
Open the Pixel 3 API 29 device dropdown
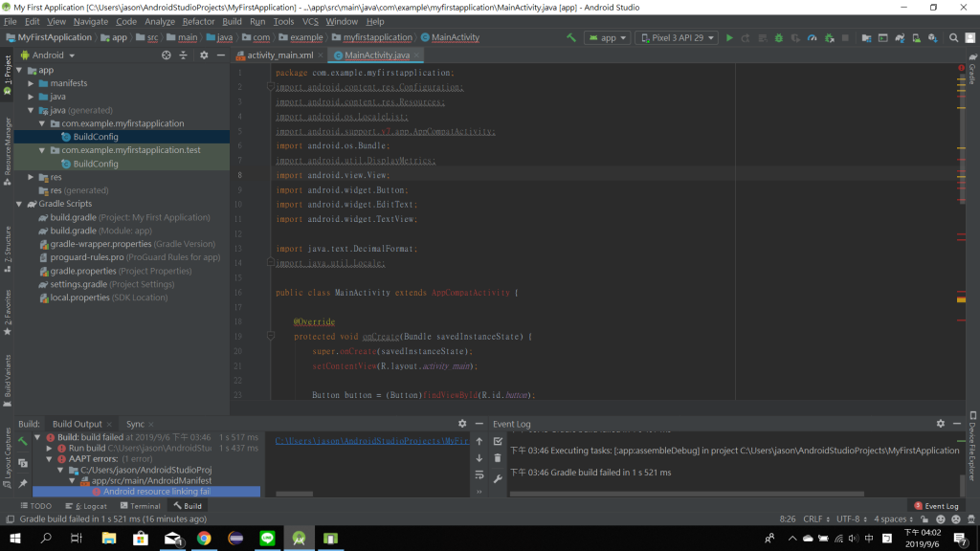[x=677, y=37]
